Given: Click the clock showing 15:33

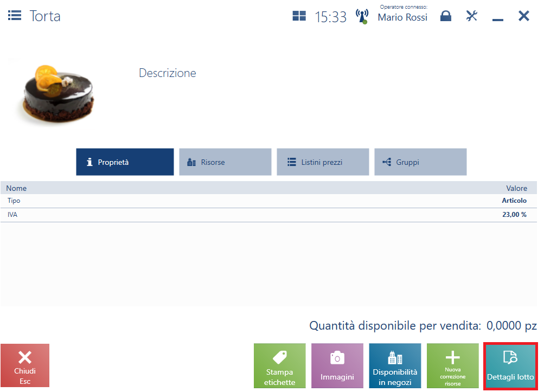Looking at the screenshot, I should coord(330,17).
